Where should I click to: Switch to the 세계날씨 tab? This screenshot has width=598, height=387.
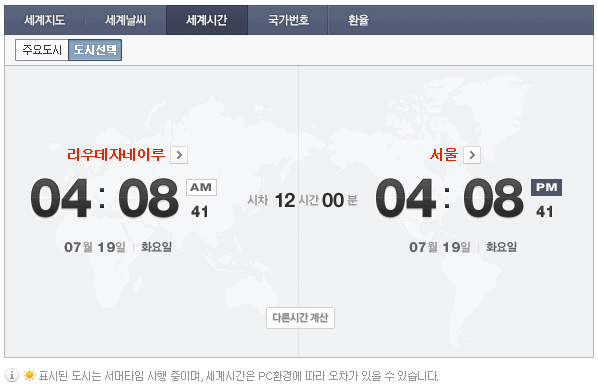[125, 20]
